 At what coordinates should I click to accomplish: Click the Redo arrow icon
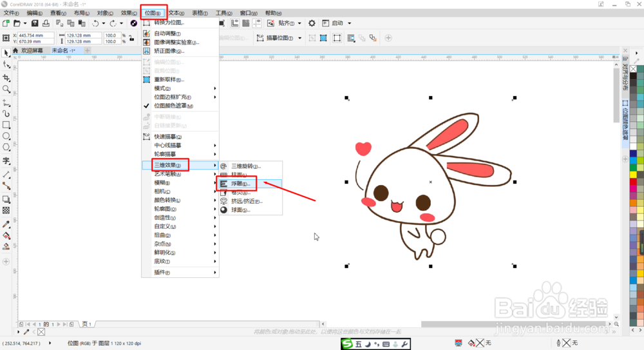(x=113, y=23)
